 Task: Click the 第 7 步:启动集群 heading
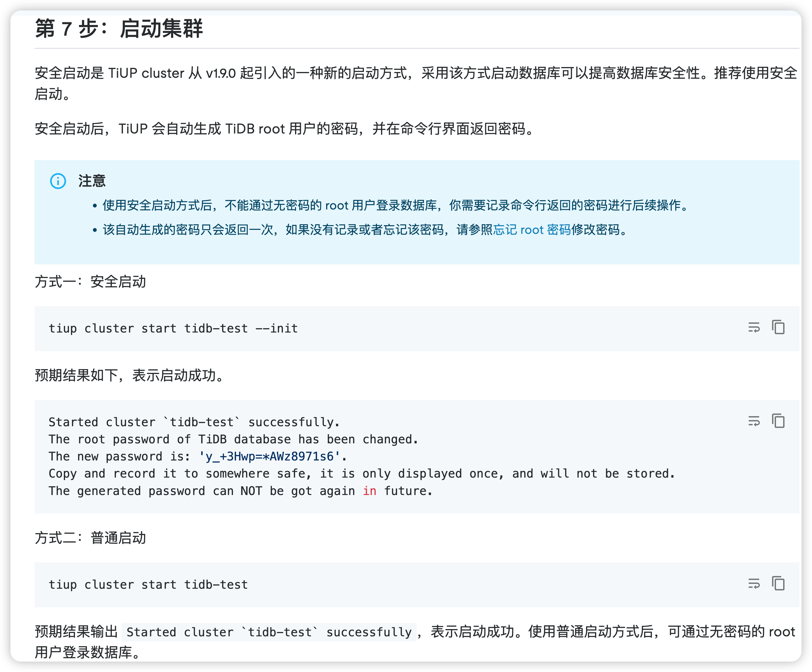(119, 29)
